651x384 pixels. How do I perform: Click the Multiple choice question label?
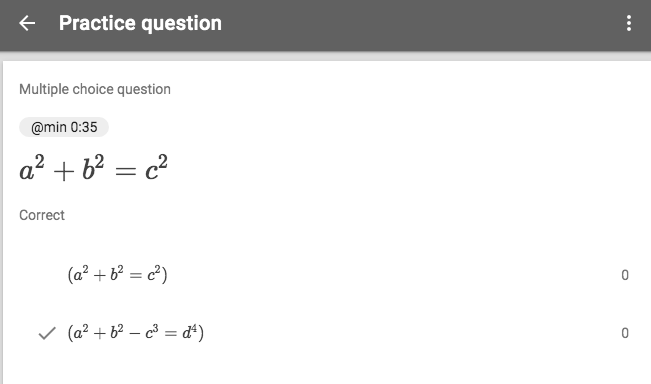[x=95, y=89]
